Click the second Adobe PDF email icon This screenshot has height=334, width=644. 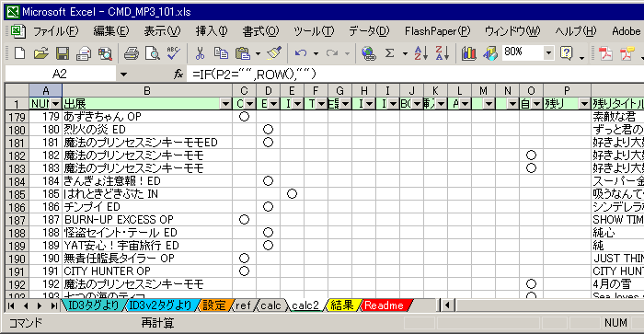[627, 53]
